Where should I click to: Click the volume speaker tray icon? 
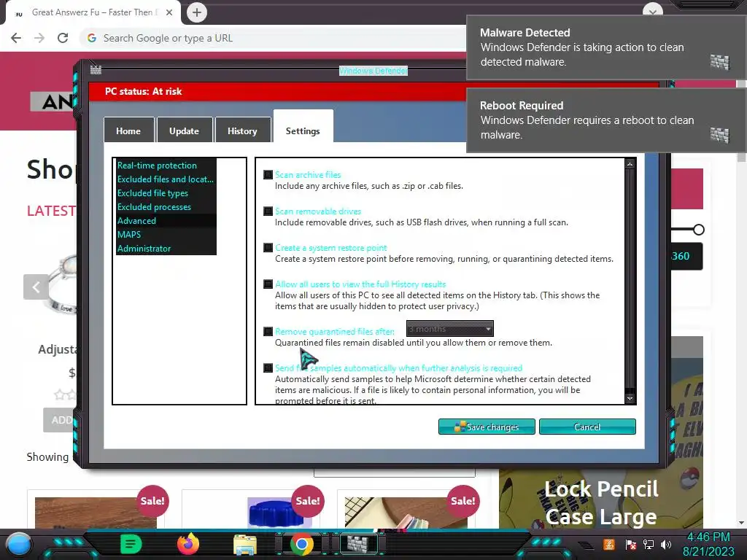point(666,544)
